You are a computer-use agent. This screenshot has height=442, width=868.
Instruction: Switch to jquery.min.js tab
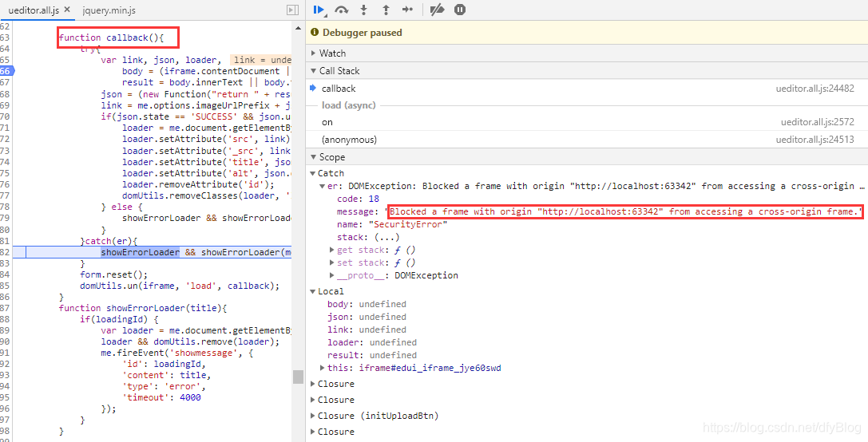coord(109,10)
